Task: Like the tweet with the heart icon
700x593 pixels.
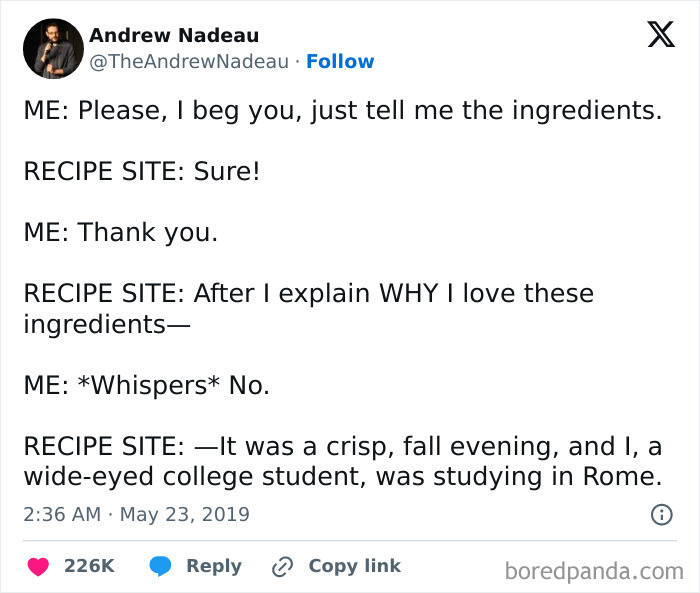Action: point(39,566)
